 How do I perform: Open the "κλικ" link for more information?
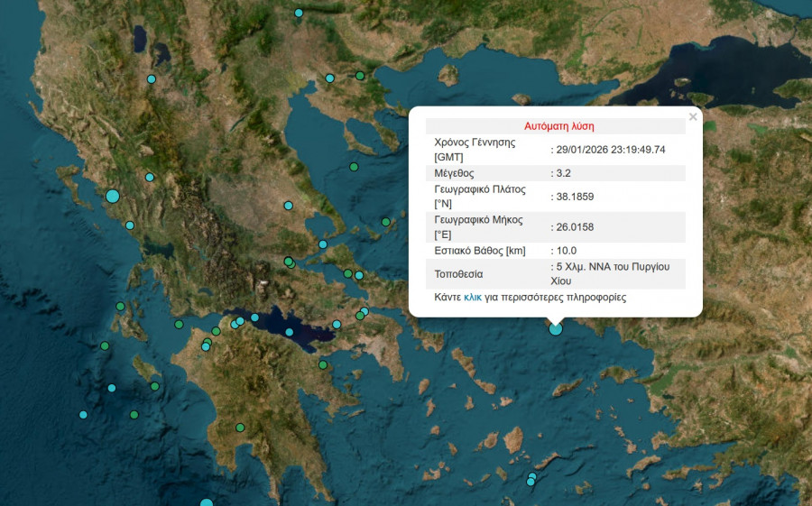click(x=473, y=297)
